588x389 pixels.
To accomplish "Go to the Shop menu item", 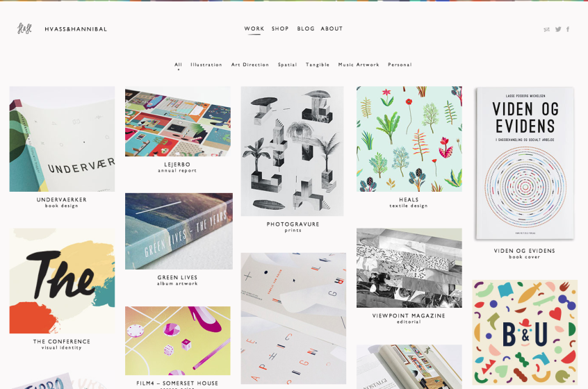I will (280, 28).
